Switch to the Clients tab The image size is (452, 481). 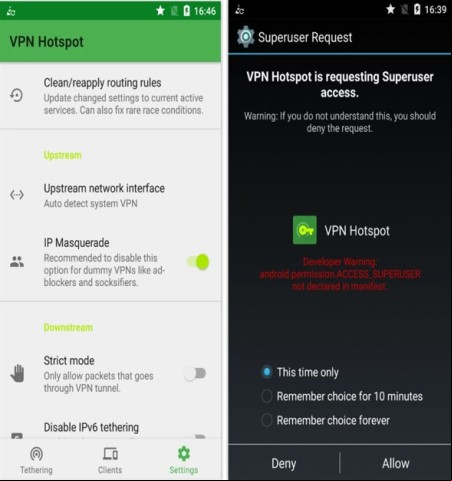(110, 460)
